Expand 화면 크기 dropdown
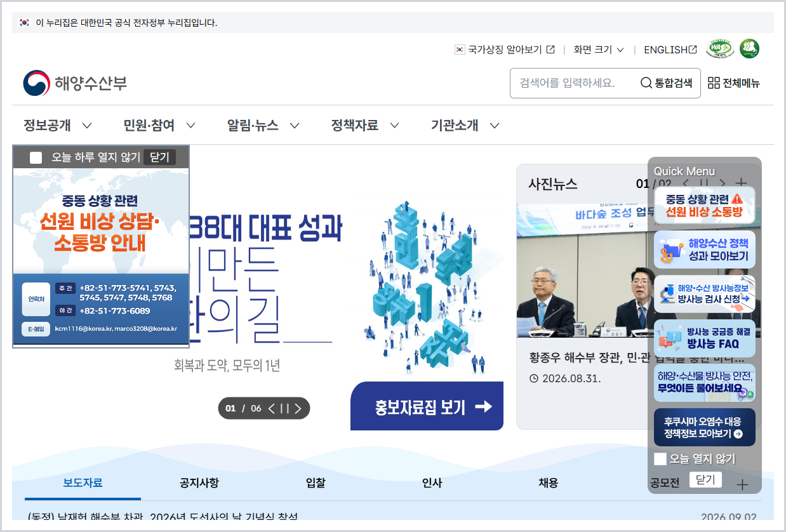 coord(599,50)
